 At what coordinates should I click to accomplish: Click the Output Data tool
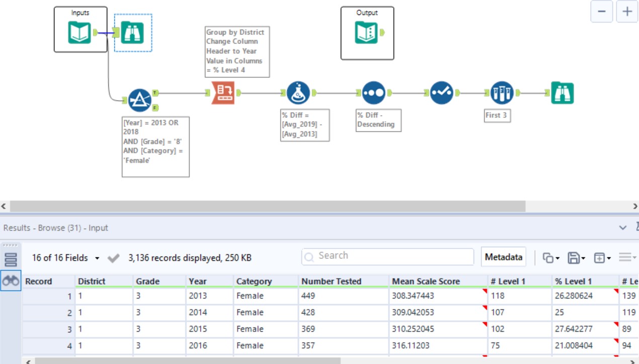[366, 33]
